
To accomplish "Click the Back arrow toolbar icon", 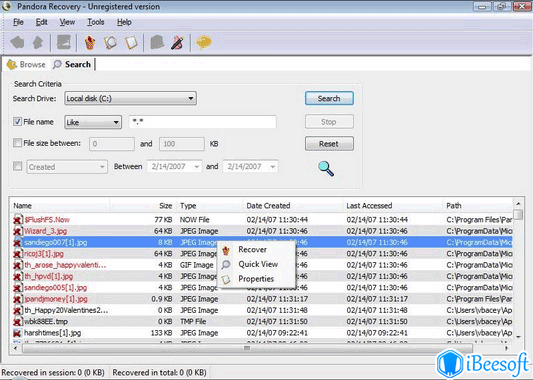I will point(17,42).
